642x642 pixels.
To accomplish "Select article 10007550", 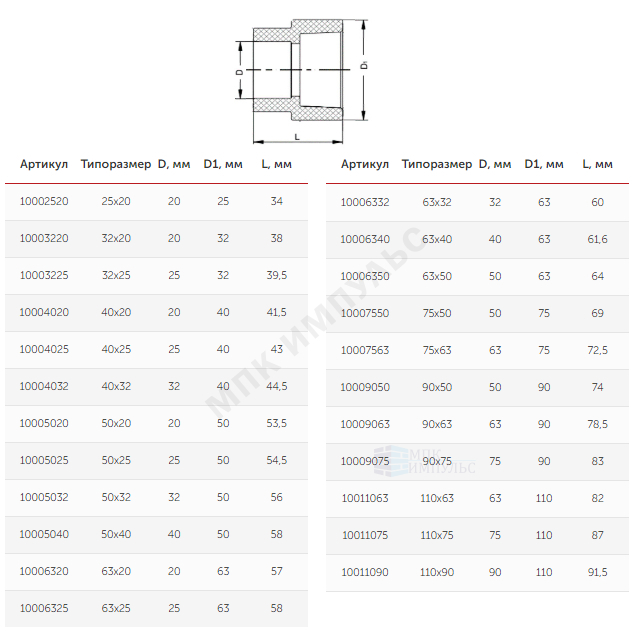I will pos(365,313).
